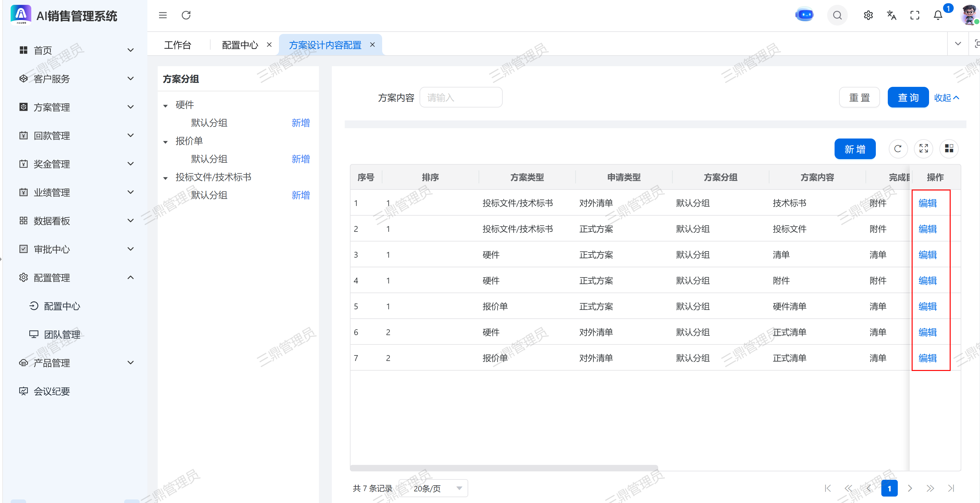Open the language translation icon
980x503 pixels.
(891, 15)
